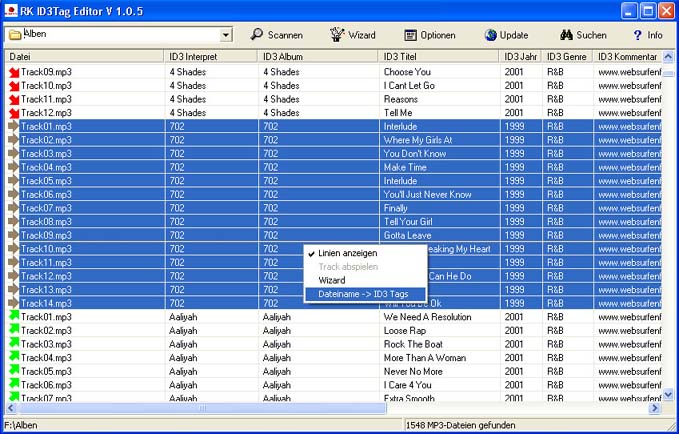The image size is (679, 434).
Task: Sort by ID3 Interpret column header
Action: coord(210,57)
